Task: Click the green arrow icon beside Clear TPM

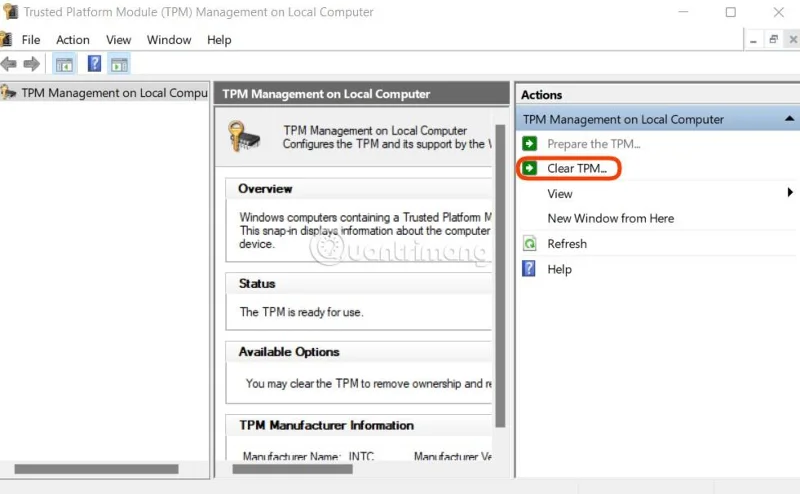Action: (530, 168)
